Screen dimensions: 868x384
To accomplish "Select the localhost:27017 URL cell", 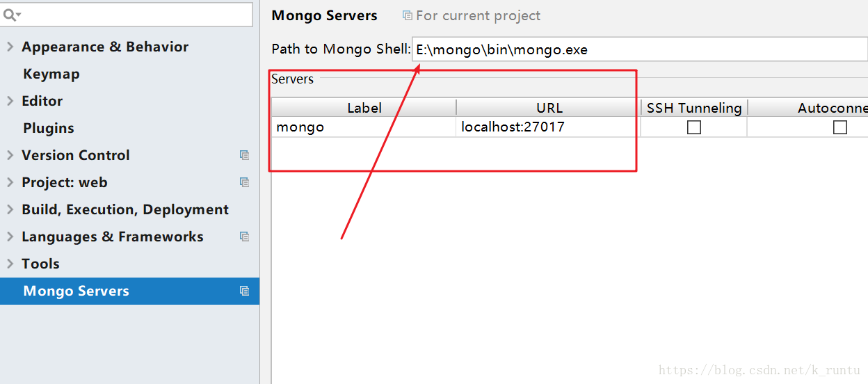I will [549, 127].
